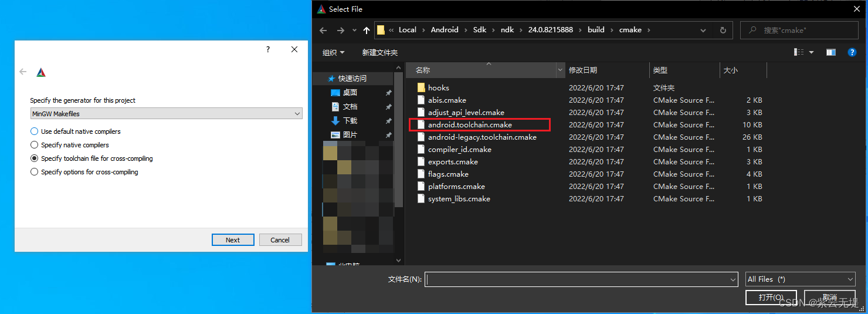The height and width of the screenshot is (314, 868).
Task: Select android.toolchain.cmake file
Action: (x=470, y=124)
